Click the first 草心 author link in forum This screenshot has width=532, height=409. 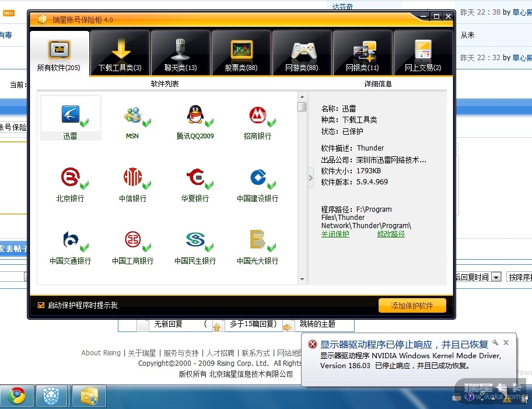pos(522,12)
